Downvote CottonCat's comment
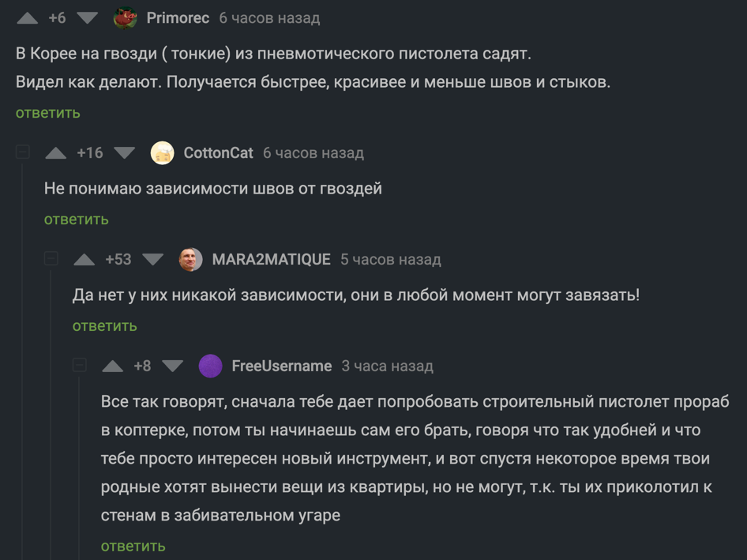The image size is (747, 560). click(125, 153)
